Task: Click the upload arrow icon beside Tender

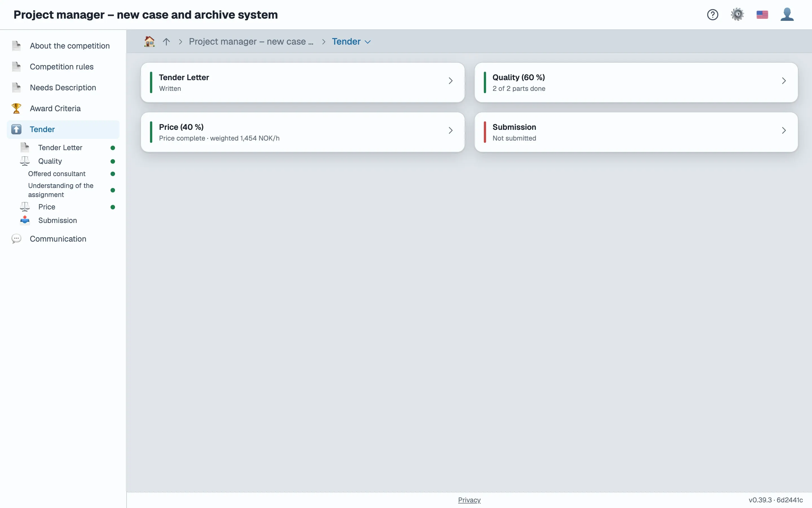Action: (x=16, y=129)
